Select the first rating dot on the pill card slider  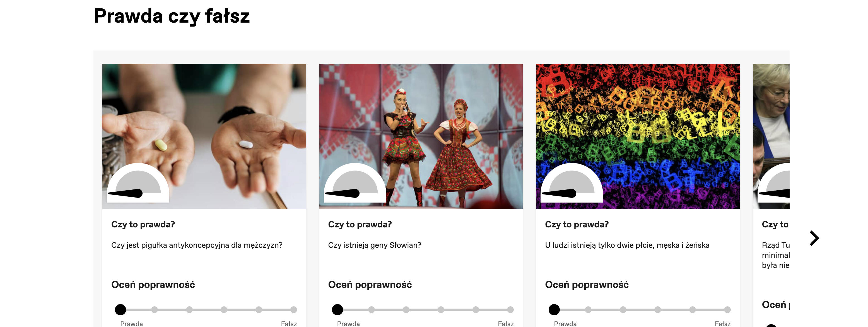pos(120,309)
